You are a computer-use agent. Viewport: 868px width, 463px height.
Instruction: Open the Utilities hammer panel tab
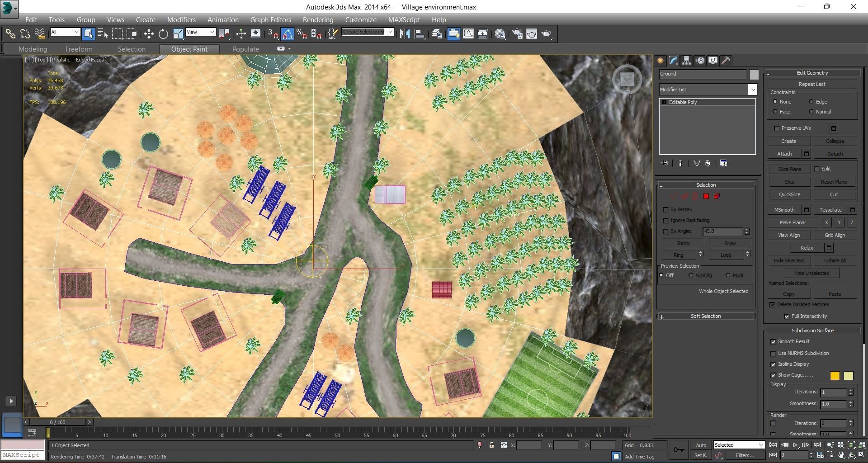726,61
